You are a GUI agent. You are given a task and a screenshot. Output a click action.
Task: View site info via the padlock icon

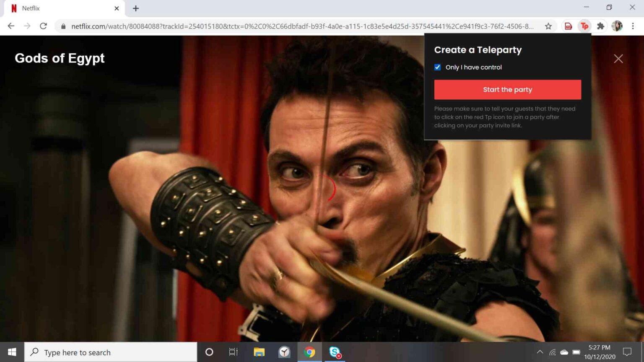(63, 26)
